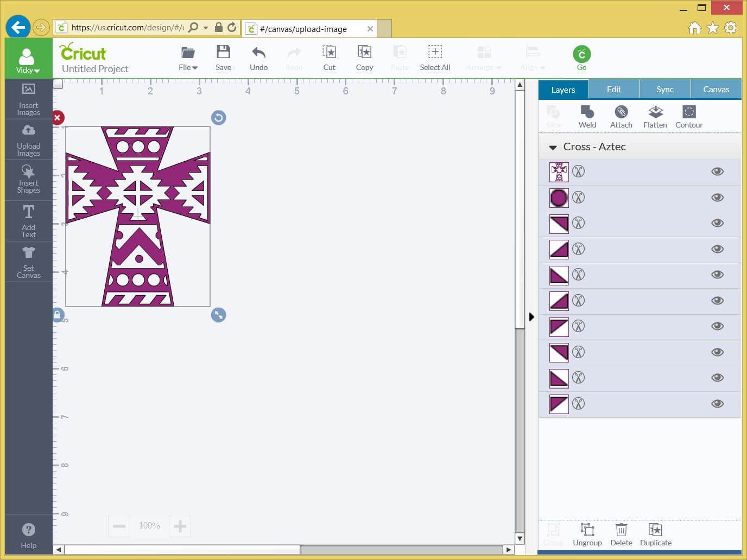Viewport: 747px width, 560px height.
Task: Hide the first cross layer via eye icon
Action: pos(717,171)
